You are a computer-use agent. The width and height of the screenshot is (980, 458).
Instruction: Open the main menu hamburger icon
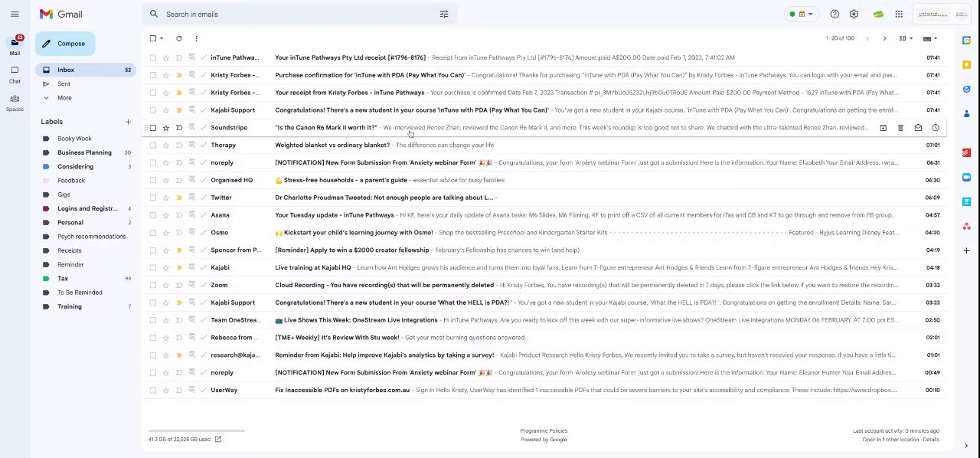coord(15,14)
